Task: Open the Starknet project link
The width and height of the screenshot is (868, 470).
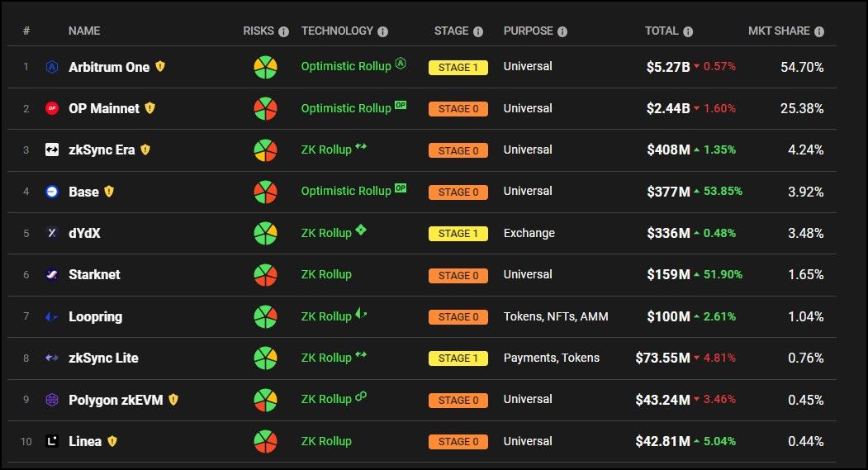Action: (x=94, y=274)
